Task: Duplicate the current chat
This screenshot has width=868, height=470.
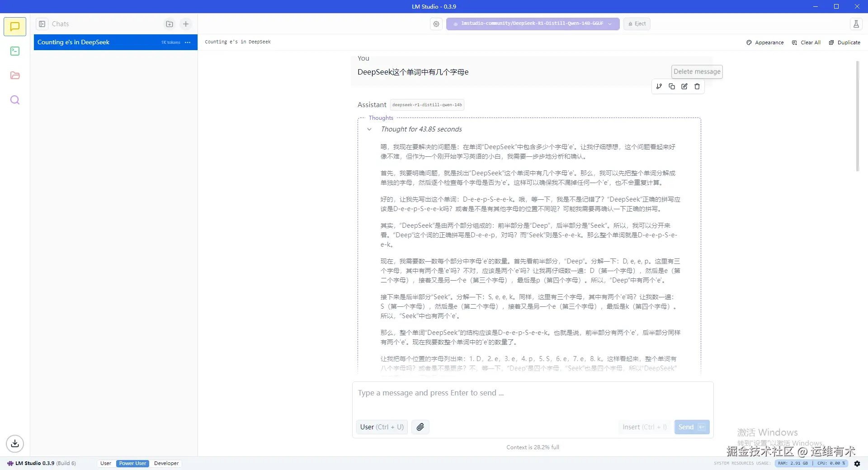Action: click(x=844, y=42)
